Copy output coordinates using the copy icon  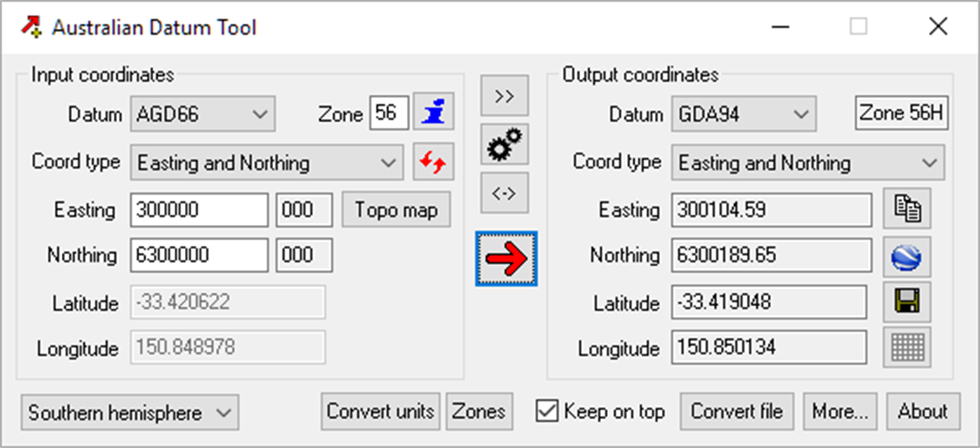[906, 209]
